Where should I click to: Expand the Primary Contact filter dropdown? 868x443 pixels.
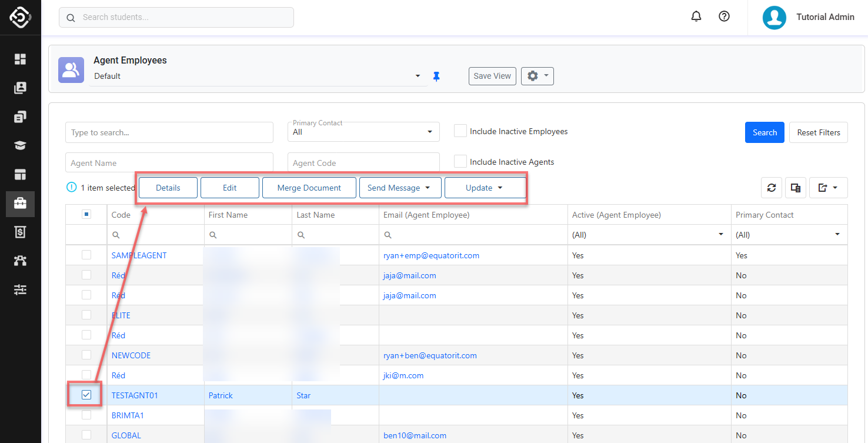(x=363, y=132)
